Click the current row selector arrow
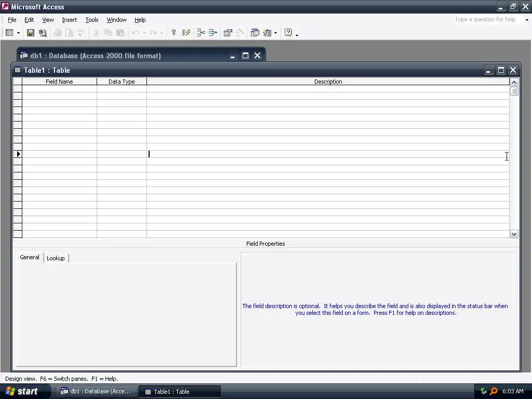 tap(18, 154)
